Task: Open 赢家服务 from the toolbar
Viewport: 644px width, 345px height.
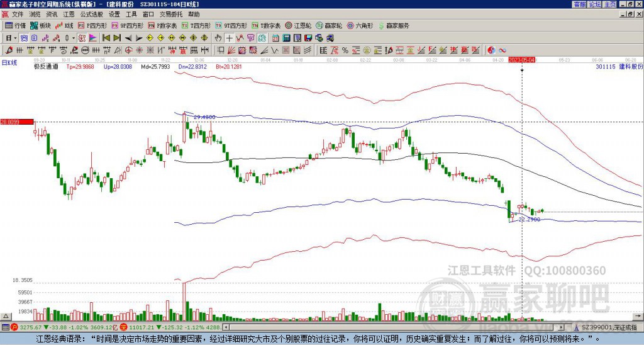Action: (394, 25)
